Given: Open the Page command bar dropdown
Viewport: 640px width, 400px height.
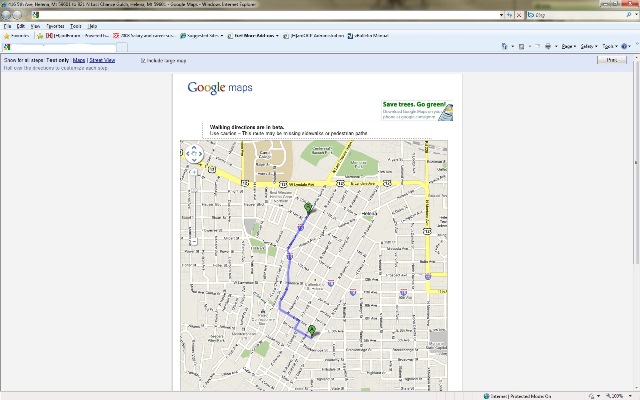Looking at the screenshot, I should pos(569,47).
